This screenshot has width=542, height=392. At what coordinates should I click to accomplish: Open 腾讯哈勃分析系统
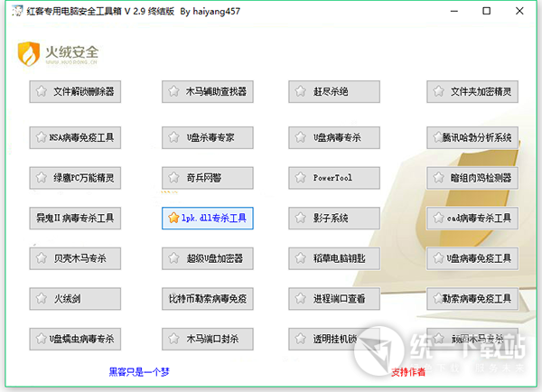472,137
